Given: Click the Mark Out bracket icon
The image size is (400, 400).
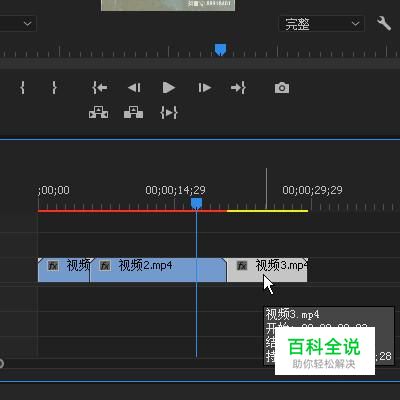Looking at the screenshot, I should click(x=54, y=88).
